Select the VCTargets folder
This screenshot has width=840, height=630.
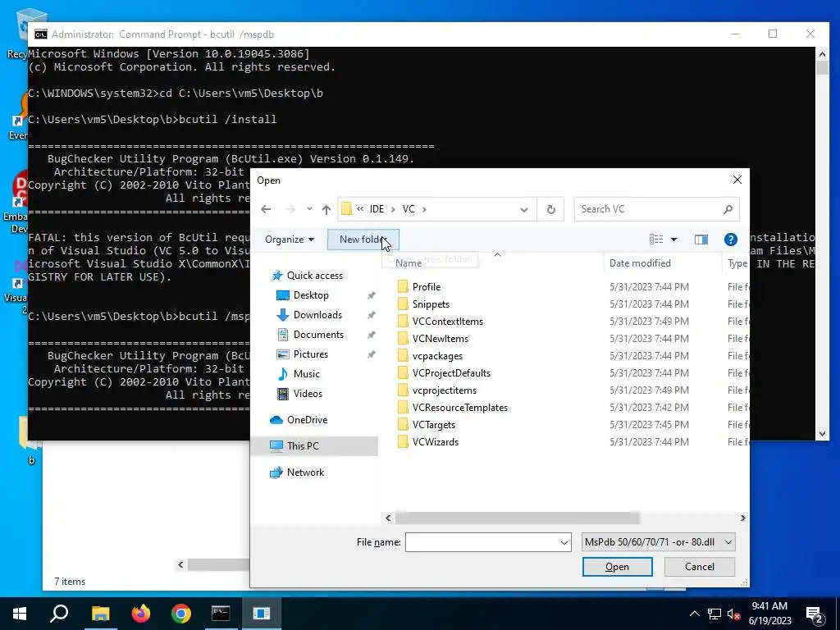433,425
